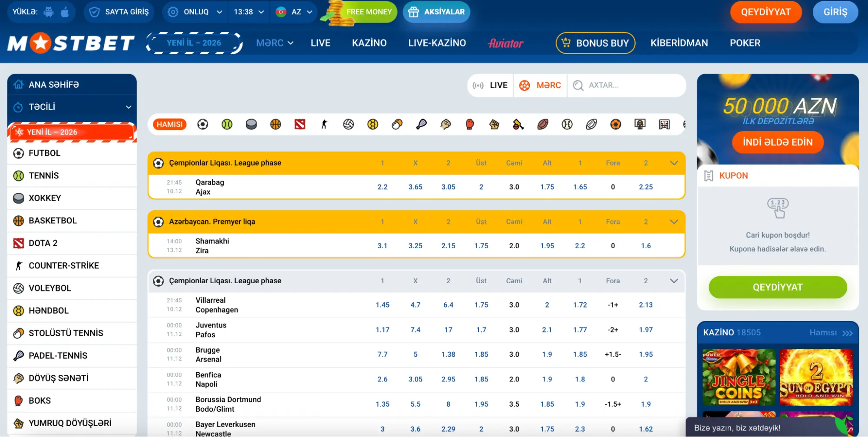The height and width of the screenshot is (437, 868).
Task: Click the Mostbet logo
Action: [x=71, y=43]
